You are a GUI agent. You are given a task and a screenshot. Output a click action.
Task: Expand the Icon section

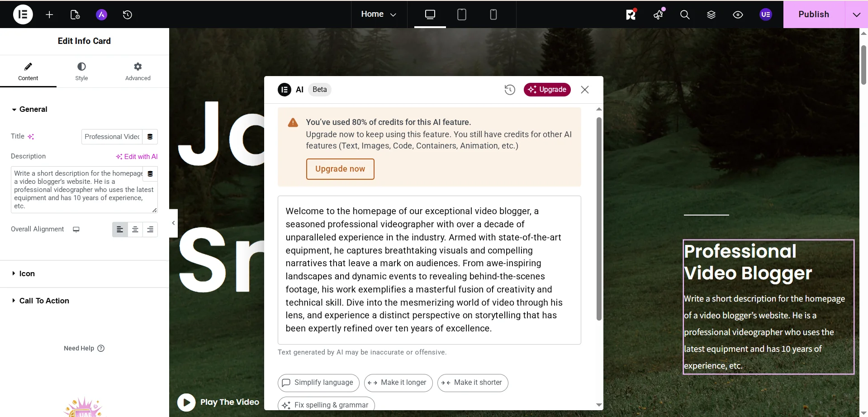(27, 273)
